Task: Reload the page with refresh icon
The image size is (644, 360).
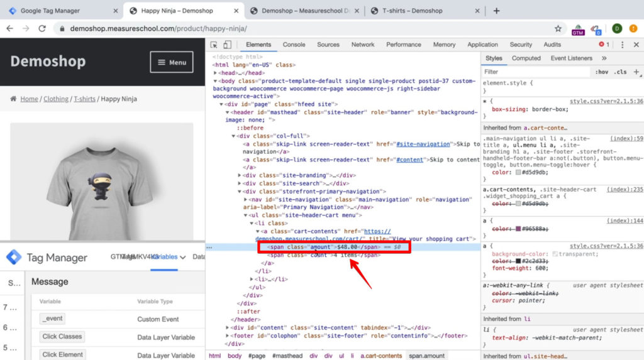Action: (x=42, y=28)
